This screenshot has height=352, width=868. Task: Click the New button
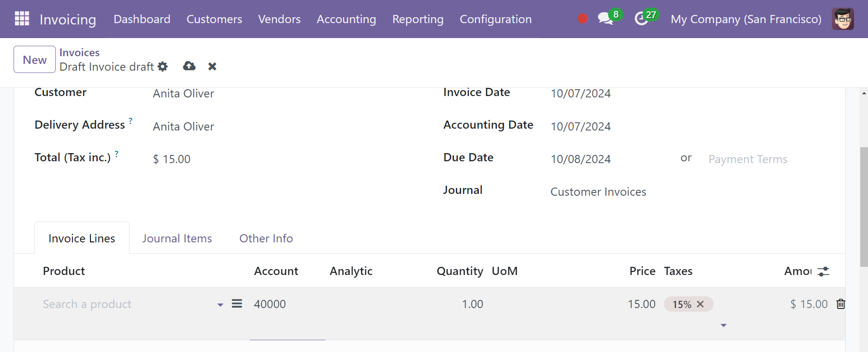click(x=34, y=59)
